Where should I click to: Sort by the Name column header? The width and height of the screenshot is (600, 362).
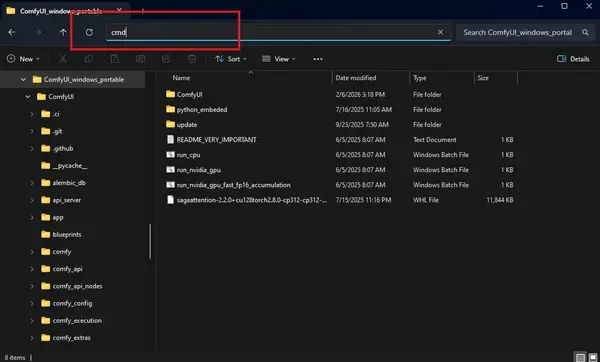[181, 78]
